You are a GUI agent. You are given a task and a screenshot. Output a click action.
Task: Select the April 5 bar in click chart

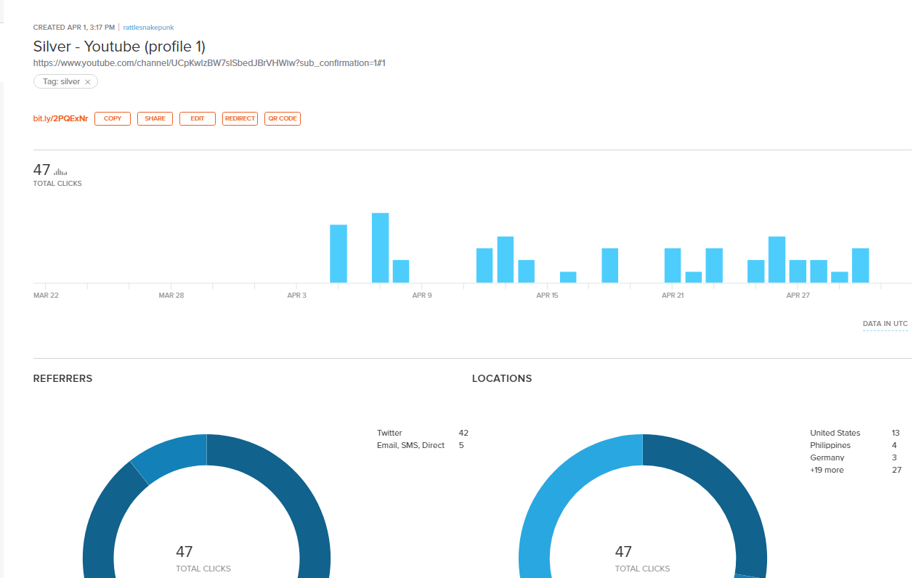pos(339,253)
